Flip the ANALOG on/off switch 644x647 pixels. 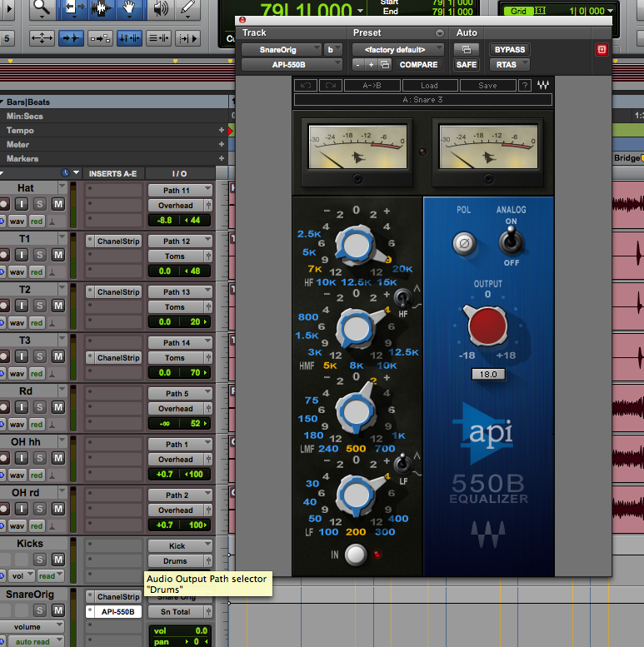(x=511, y=241)
